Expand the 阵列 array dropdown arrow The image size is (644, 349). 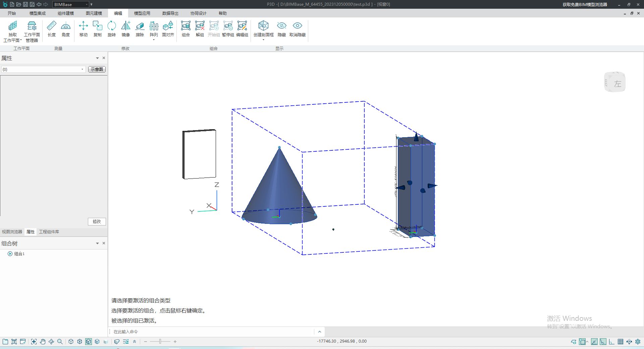tap(154, 40)
